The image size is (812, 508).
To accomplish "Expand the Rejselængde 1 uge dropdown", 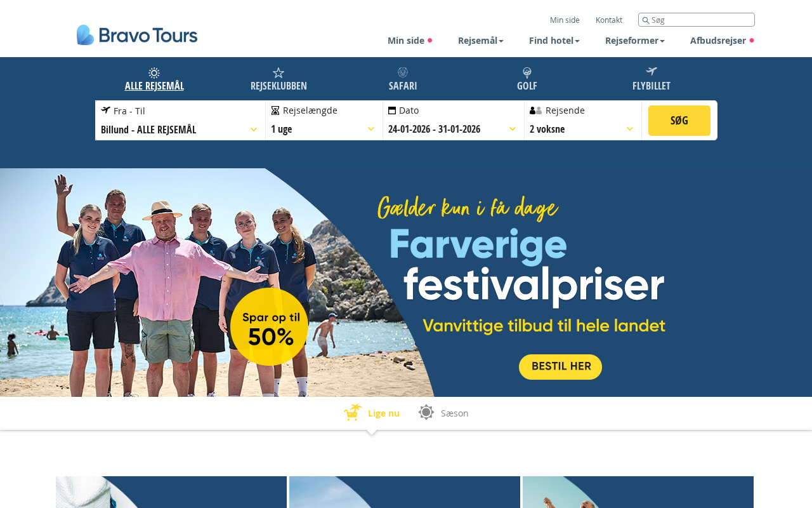I will pyautogui.click(x=324, y=121).
